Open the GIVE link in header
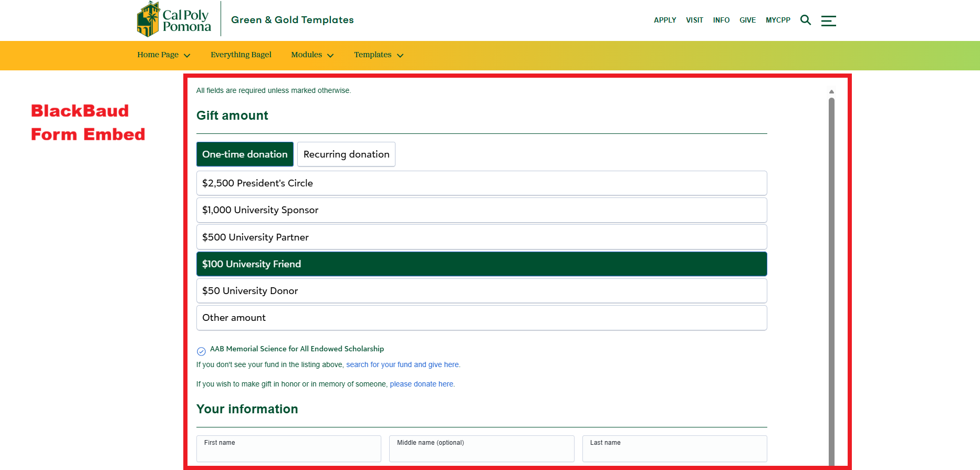980x470 pixels. click(x=747, y=20)
